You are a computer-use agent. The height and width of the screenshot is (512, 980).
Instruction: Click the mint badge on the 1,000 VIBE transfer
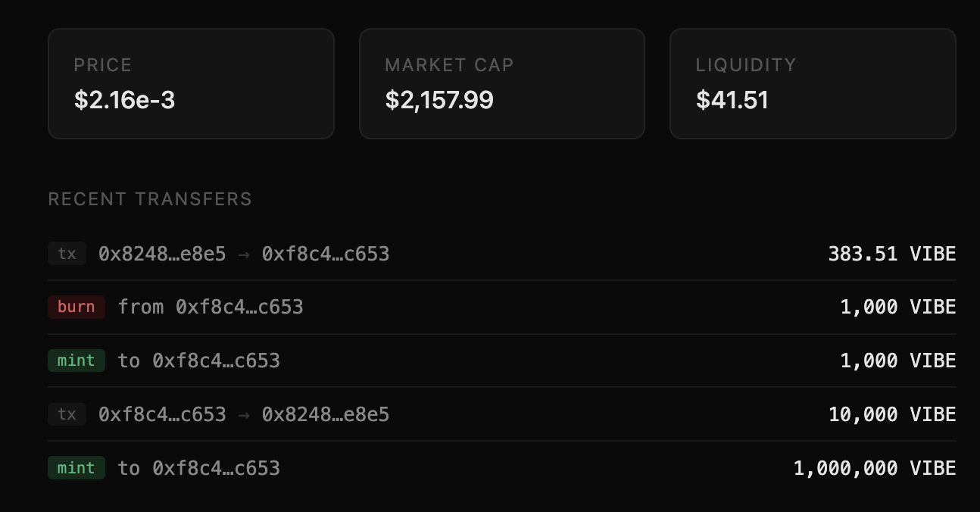(76, 361)
